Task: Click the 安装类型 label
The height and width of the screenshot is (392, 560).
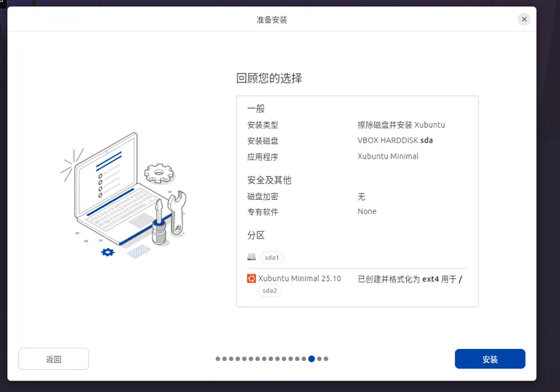Action: pyautogui.click(x=262, y=125)
